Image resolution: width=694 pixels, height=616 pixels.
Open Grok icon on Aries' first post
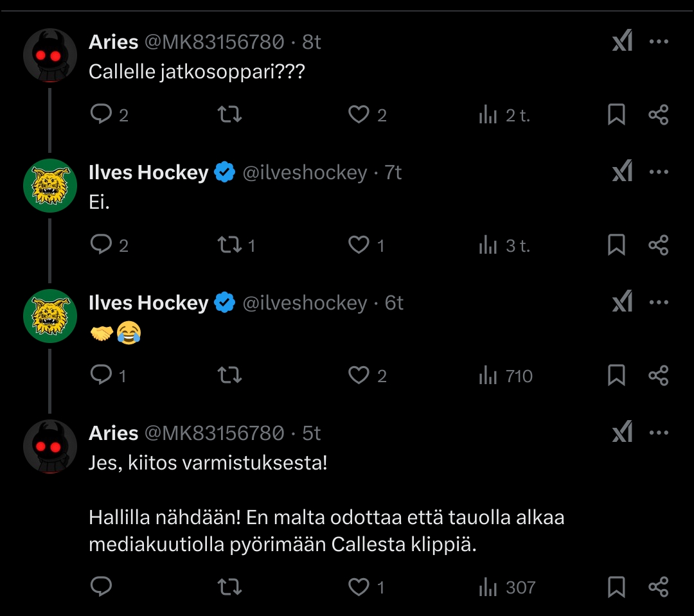point(622,42)
